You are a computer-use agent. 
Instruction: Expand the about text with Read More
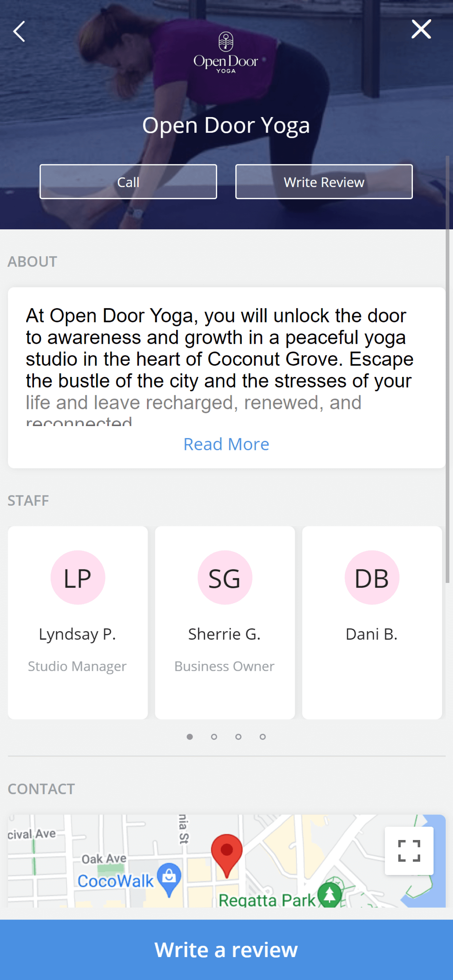pos(226,444)
